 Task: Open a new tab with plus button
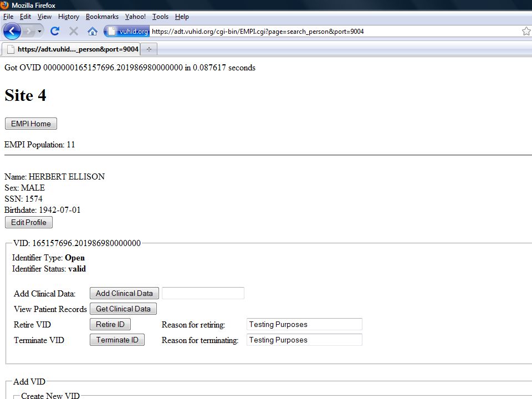tap(149, 49)
